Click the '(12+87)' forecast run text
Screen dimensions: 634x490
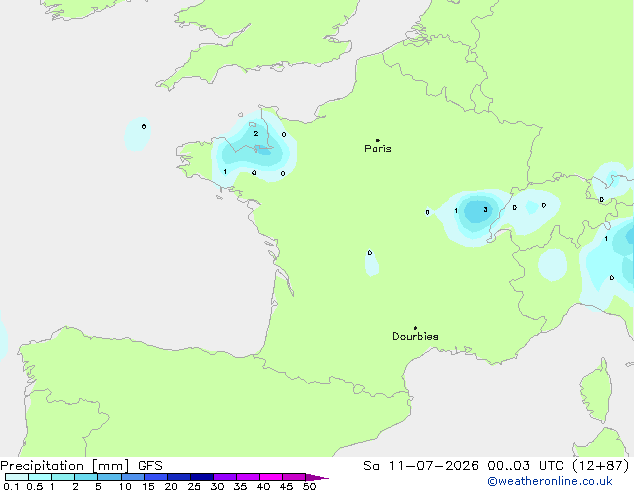601,466
